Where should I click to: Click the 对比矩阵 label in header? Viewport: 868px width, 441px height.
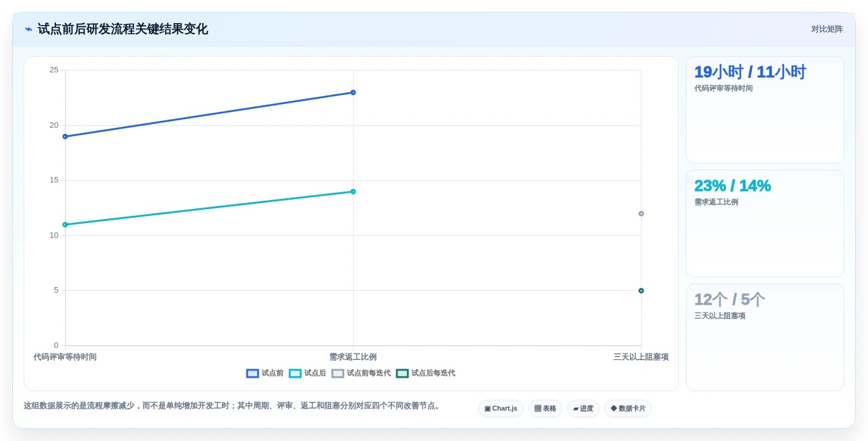point(827,29)
